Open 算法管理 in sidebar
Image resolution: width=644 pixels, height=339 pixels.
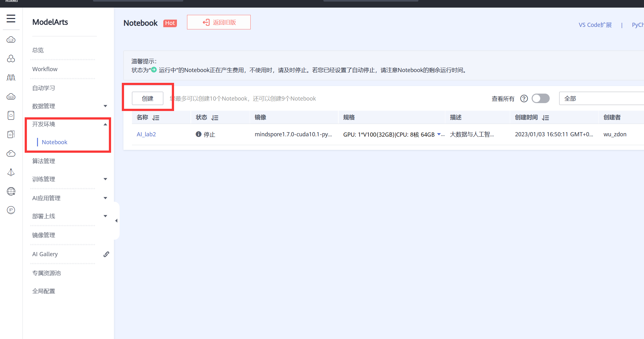tap(44, 161)
